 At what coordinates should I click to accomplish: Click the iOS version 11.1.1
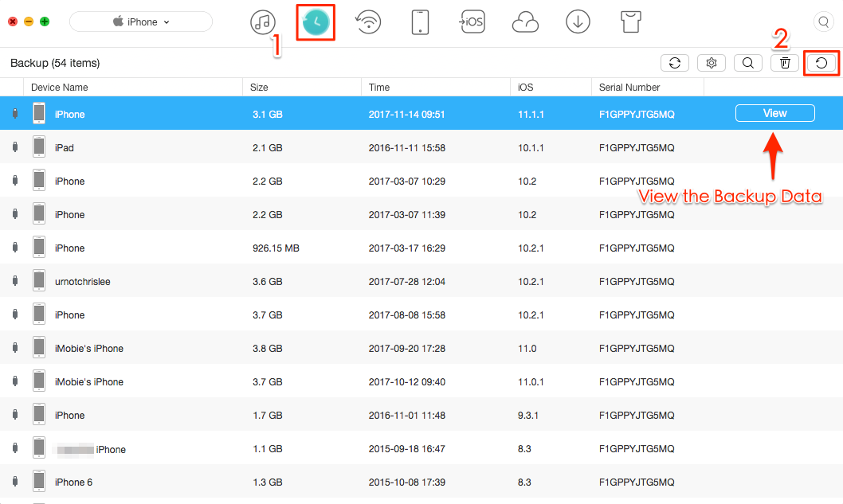[x=531, y=115]
